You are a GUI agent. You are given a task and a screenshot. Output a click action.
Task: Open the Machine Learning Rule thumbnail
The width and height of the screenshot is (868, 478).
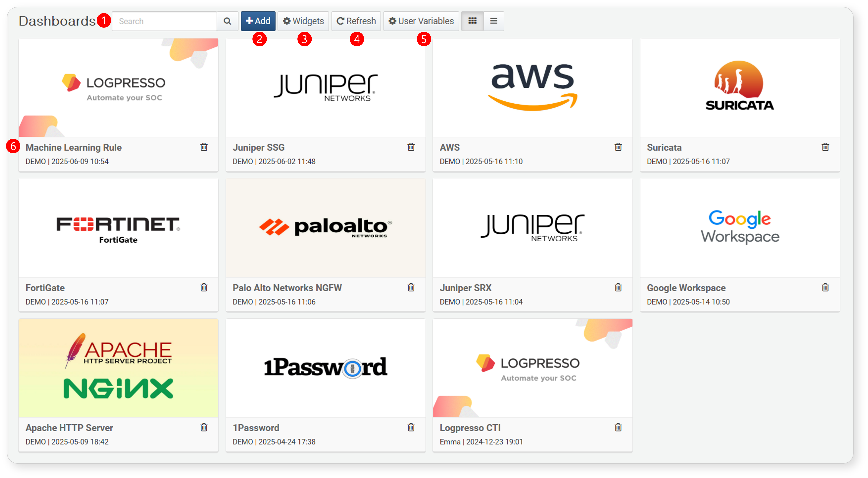(x=119, y=88)
